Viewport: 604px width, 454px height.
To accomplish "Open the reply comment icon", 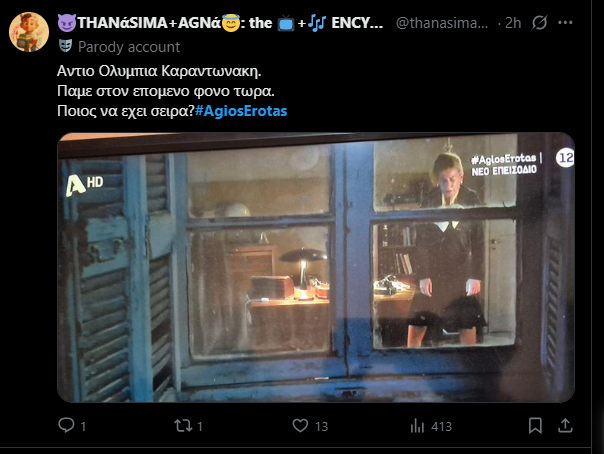I will tap(66, 425).
